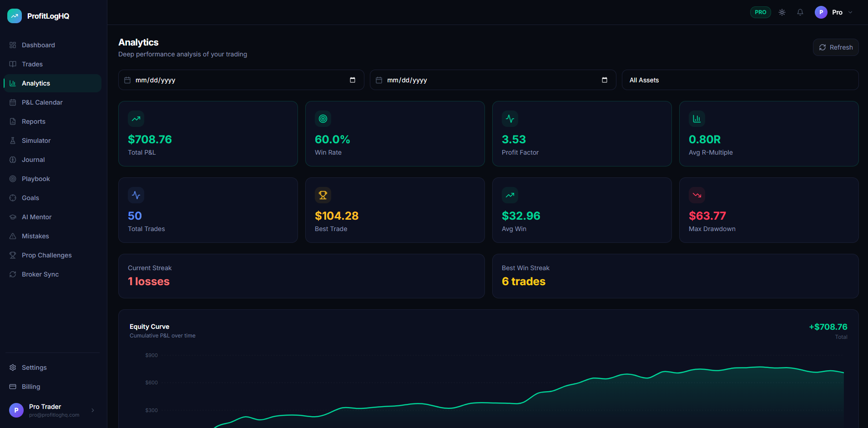Click the notification bell icon

click(x=800, y=12)
